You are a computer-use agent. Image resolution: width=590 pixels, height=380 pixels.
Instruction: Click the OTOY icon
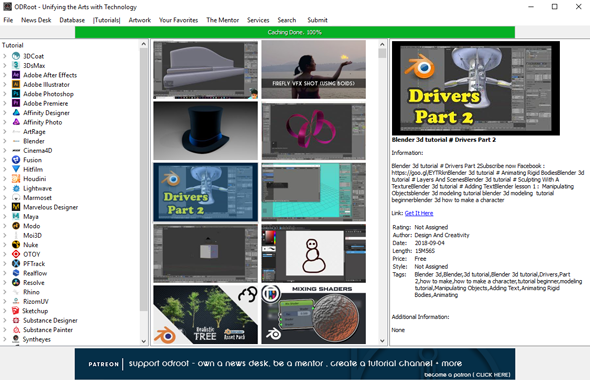(x=16, y=254)
